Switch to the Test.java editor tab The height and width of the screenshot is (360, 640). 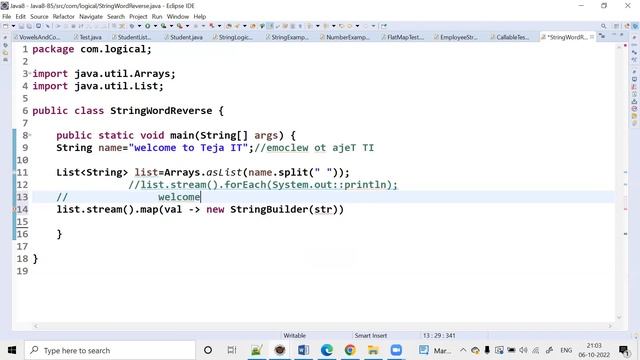coord(88,37)
